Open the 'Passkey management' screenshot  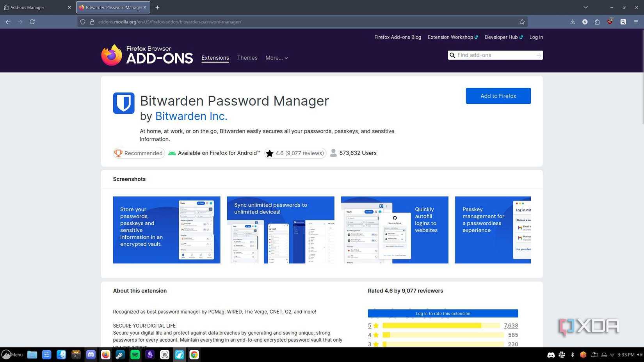[x=493, y=230]
